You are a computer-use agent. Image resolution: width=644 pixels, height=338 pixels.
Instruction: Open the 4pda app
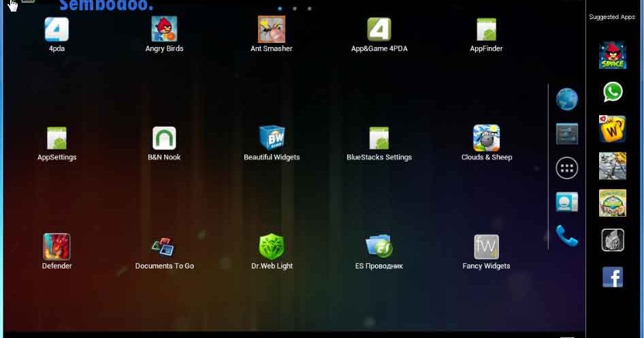point(57,29)
